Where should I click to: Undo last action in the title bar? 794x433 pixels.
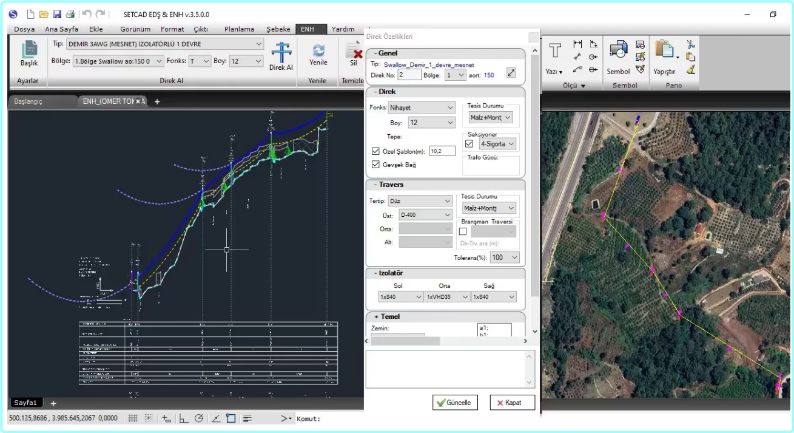click(87, 14)
